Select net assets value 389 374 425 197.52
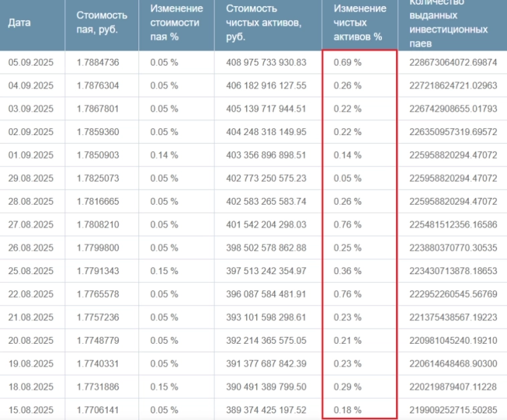 pos(266,409)
